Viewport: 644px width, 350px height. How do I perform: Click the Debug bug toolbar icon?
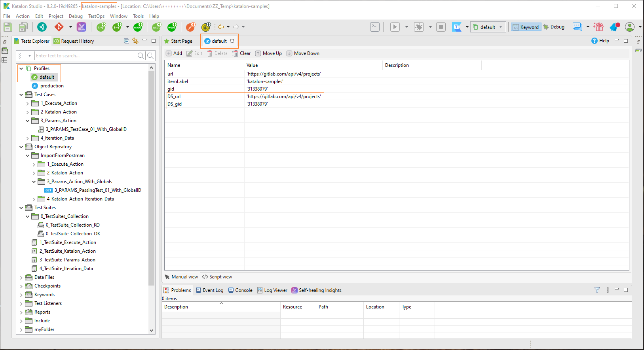pos(418,27)
